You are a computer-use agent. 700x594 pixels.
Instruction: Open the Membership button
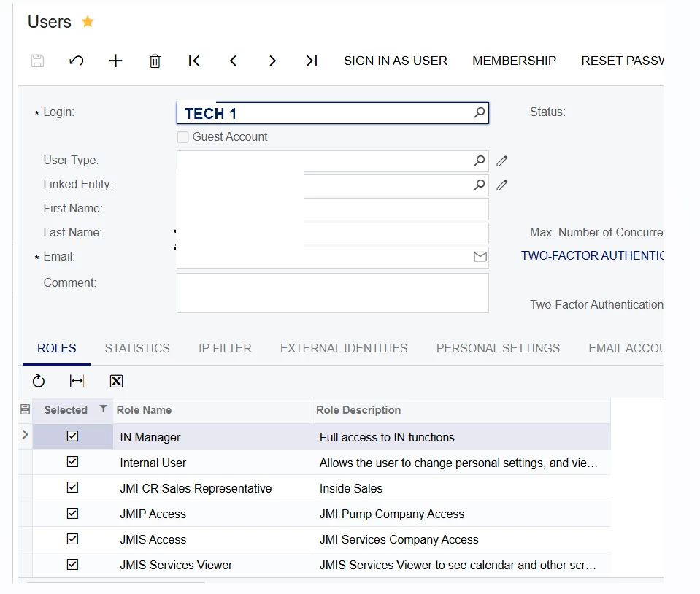pos(515,61)
